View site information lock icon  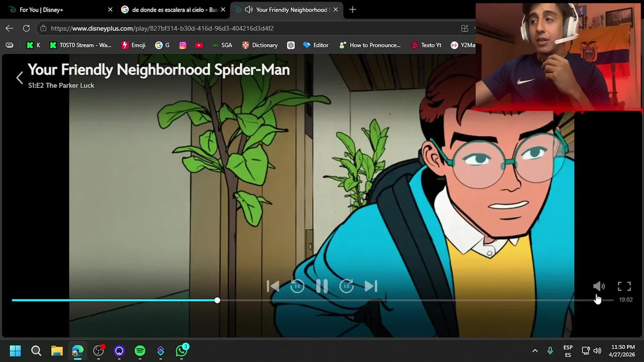point(43,28)
